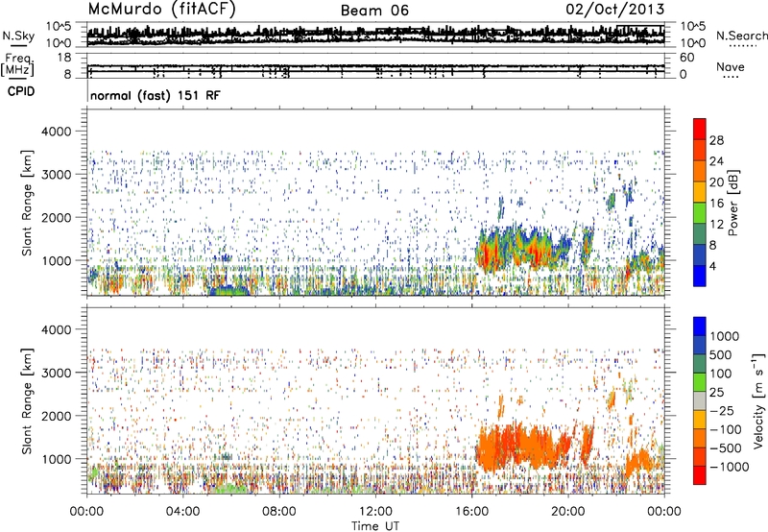768x532 pixels.
Task: Click the "16:00" time axis tick
Action: (471, 512)
